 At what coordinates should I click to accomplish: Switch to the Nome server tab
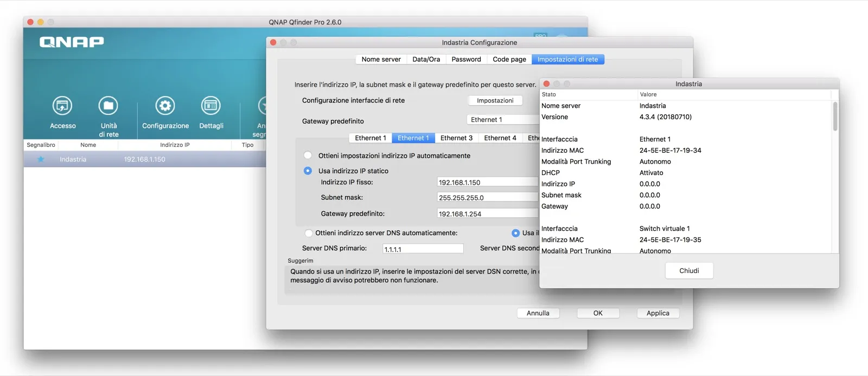pyautogui.click(x=381, y=60)
